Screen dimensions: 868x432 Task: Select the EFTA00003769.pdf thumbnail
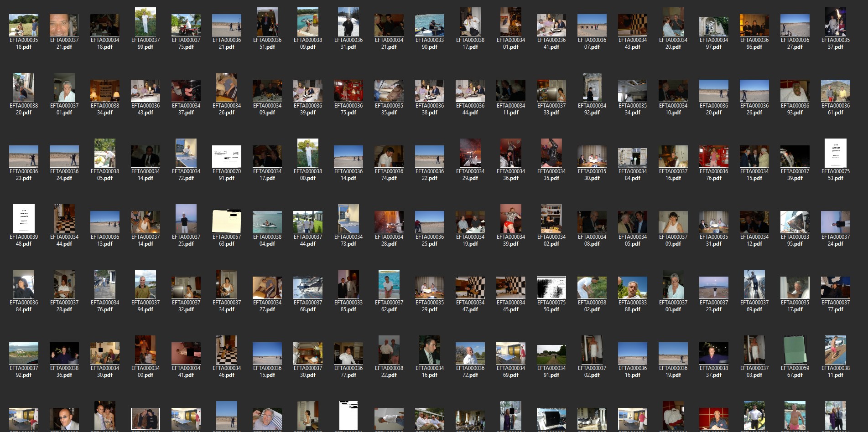click(754, 284)
